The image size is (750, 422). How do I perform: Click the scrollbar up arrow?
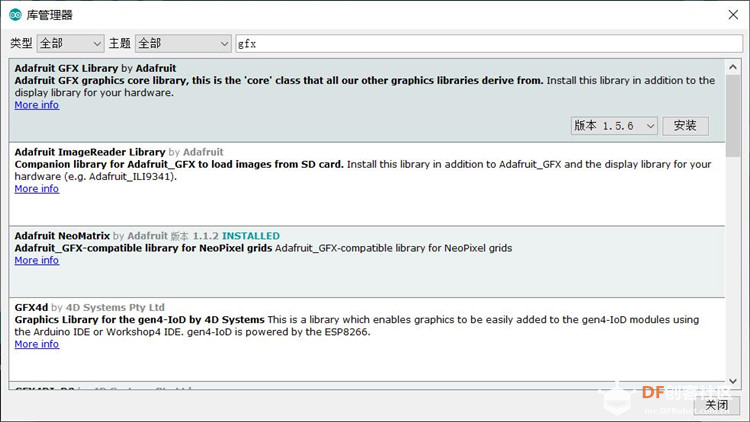coord(733,67)
